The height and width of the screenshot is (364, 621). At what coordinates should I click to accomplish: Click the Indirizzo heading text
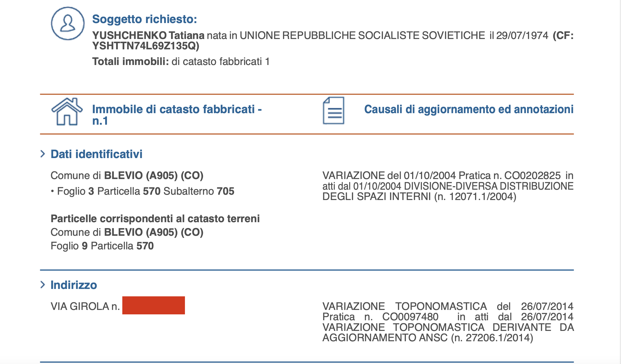[74, 285]
